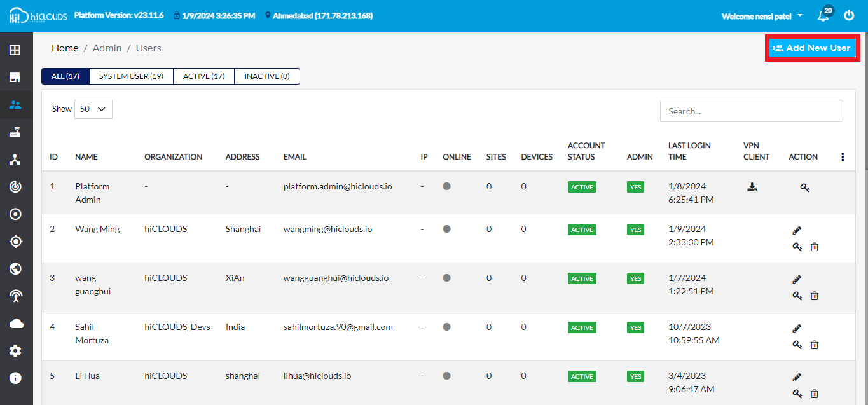Select the users icon in sidebar
This screenshot has height=405, width=868.
coord(15,105)
